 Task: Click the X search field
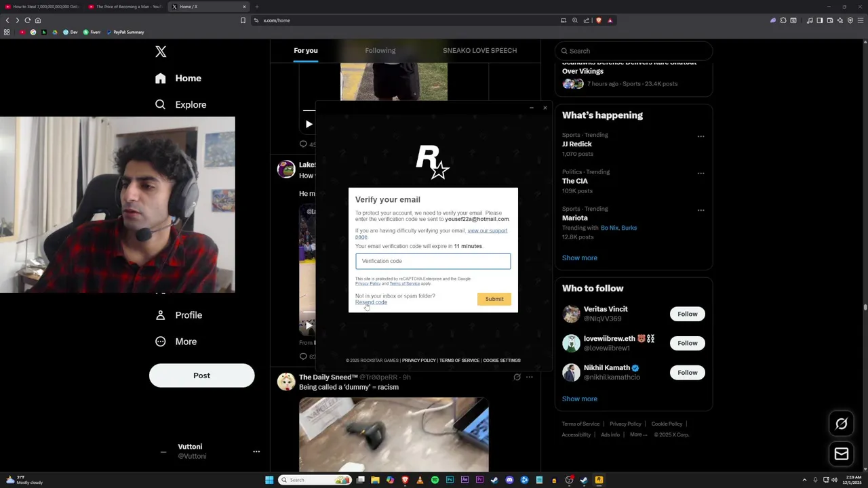tap(633, 51)
